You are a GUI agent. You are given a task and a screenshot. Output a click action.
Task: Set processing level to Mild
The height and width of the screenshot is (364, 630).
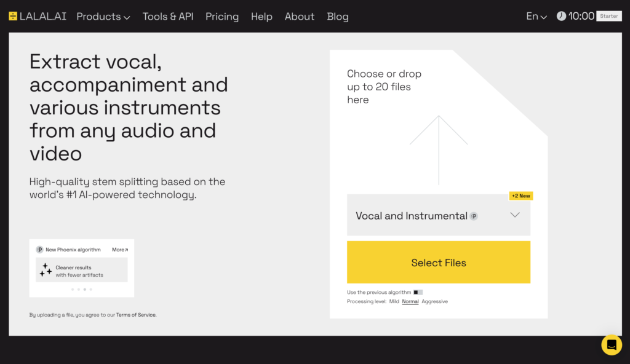point(394,301)
